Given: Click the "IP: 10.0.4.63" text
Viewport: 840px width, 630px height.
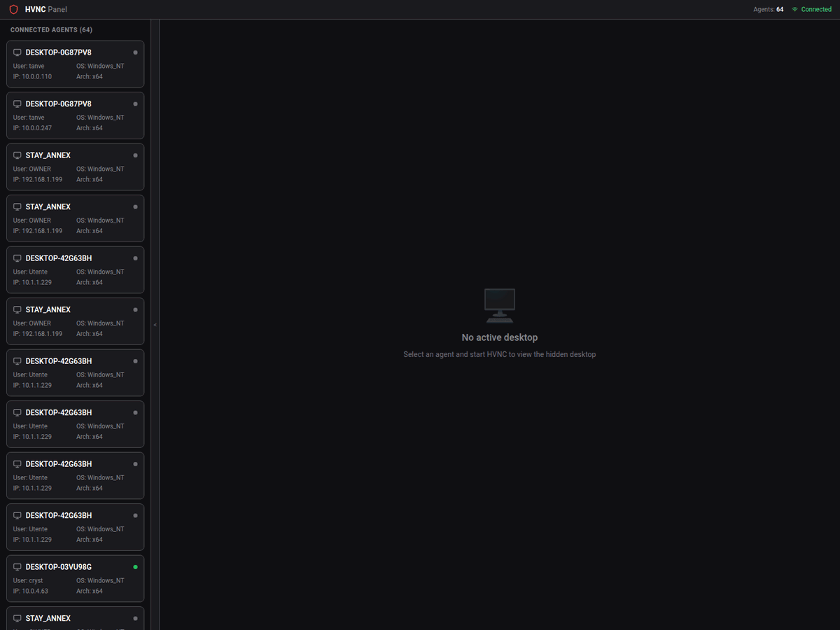Looking at the screenshot, I should 31,591.
